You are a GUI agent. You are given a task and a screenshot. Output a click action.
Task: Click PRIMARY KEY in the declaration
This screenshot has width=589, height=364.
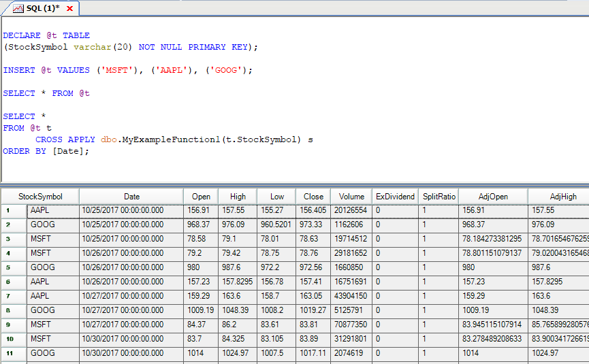pyautogui.click(x=218, y=47)
